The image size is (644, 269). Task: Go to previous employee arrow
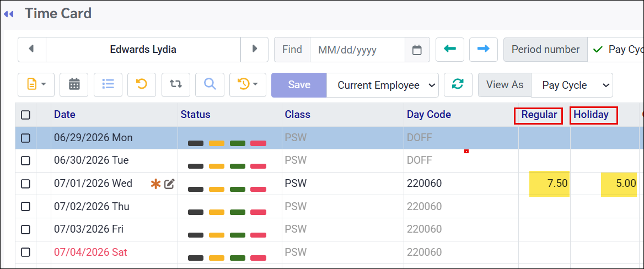tap(31, 50)
